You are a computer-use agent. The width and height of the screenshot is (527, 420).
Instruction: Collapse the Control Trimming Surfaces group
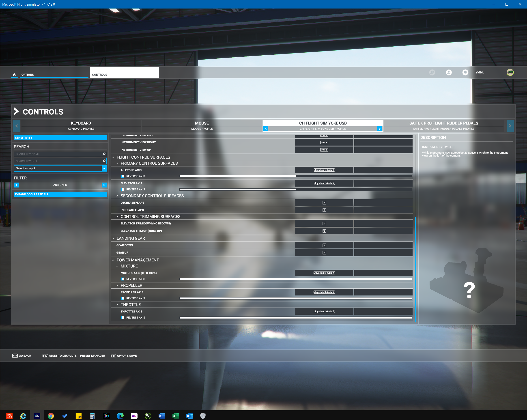tap(117, 217)
